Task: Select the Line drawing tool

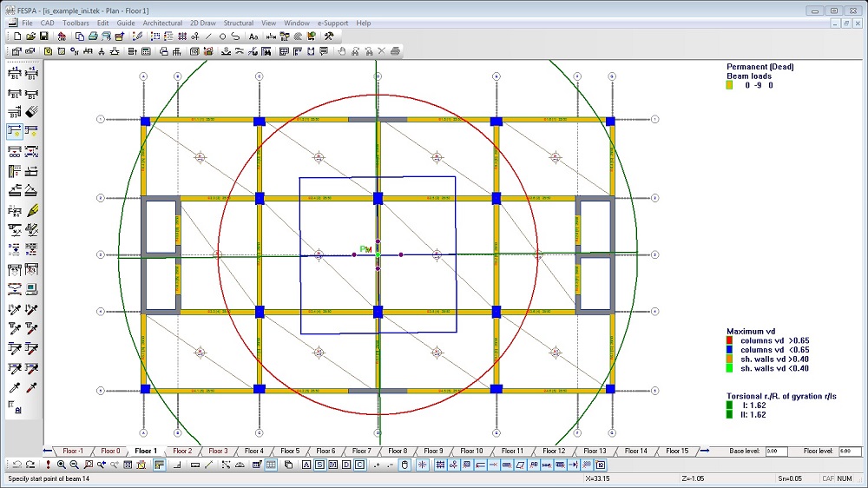Action: (208, 36)
